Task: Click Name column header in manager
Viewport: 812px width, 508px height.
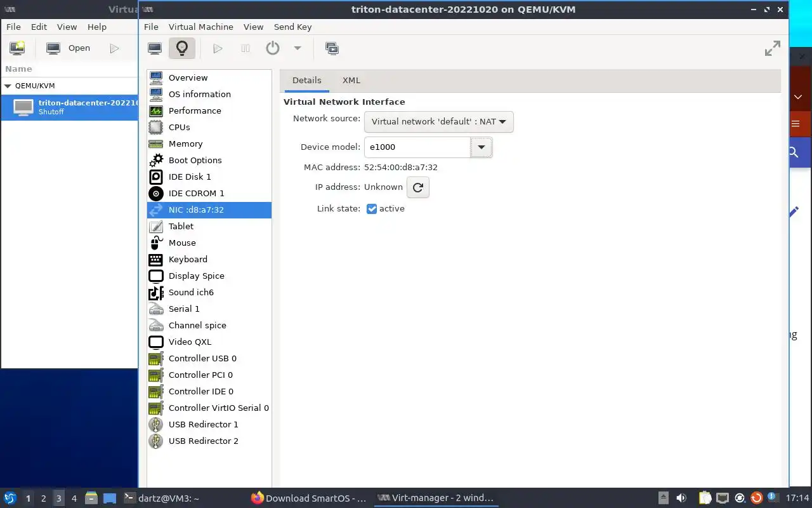Action: (x=18, y=69)
